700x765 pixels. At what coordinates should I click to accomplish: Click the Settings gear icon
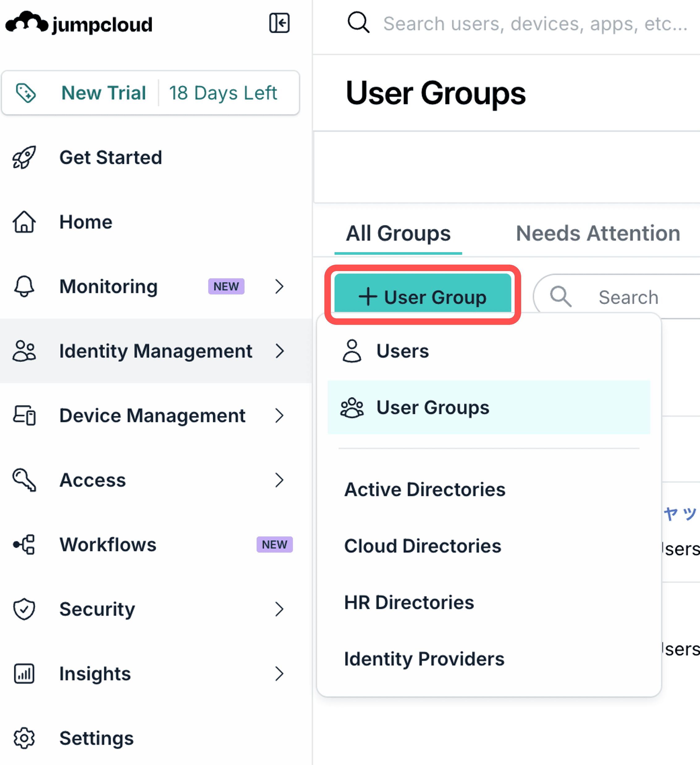pyautogui.click(x=24, y=738)
